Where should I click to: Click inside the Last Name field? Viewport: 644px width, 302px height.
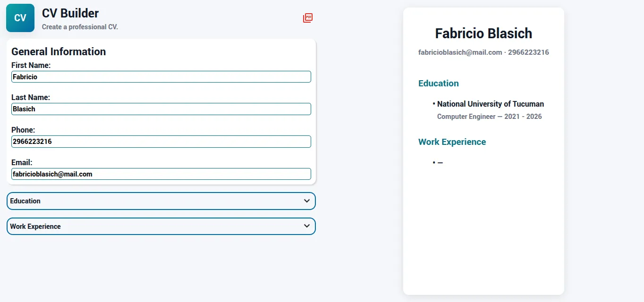tap(161, 109)
